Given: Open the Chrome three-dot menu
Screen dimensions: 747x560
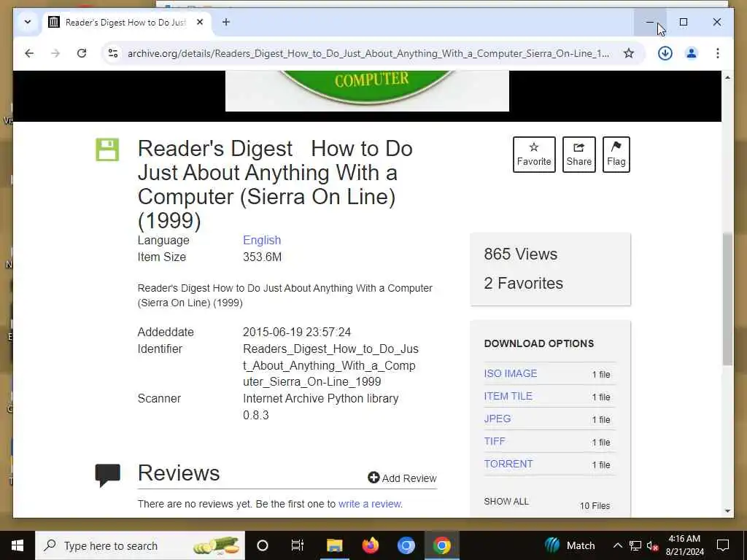Looking at the screenshot, I should click(x=718, y=53).
